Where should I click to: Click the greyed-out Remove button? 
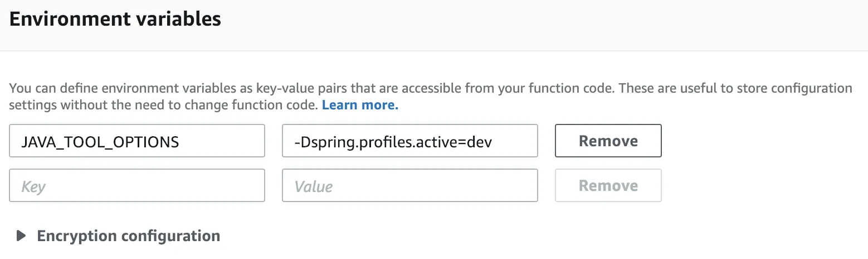[608, 185]
